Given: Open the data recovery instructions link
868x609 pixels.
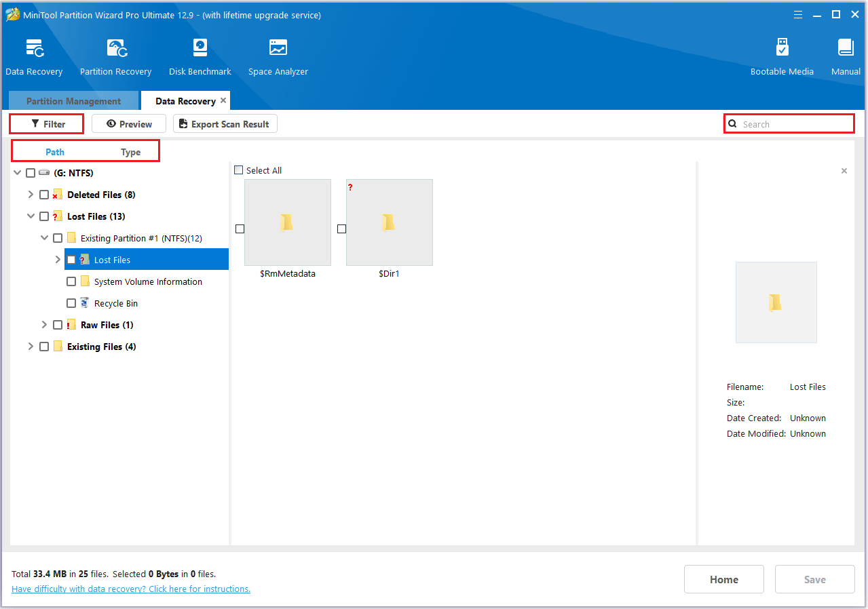Looking at the screenshot, I should coord(131,589).
